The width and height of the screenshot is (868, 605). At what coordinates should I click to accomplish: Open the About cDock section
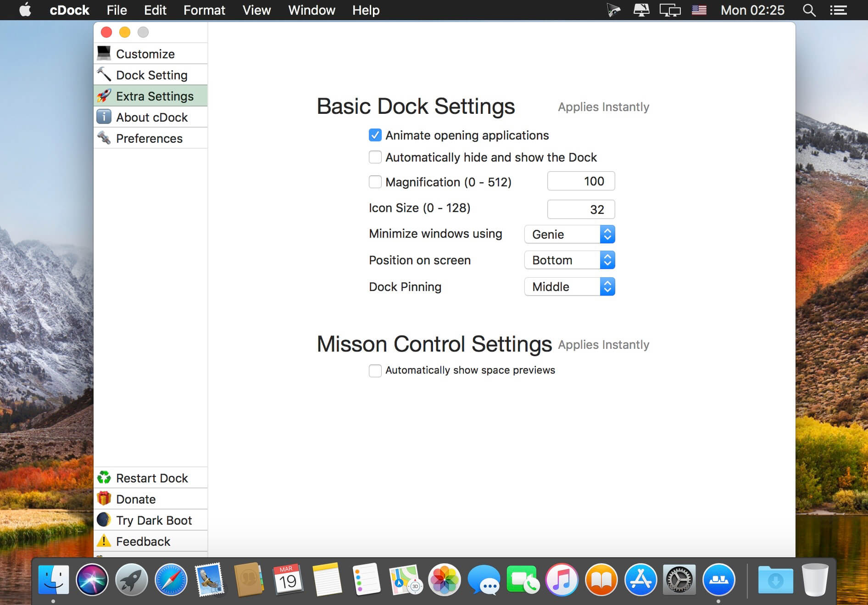(x=150, y=117)
